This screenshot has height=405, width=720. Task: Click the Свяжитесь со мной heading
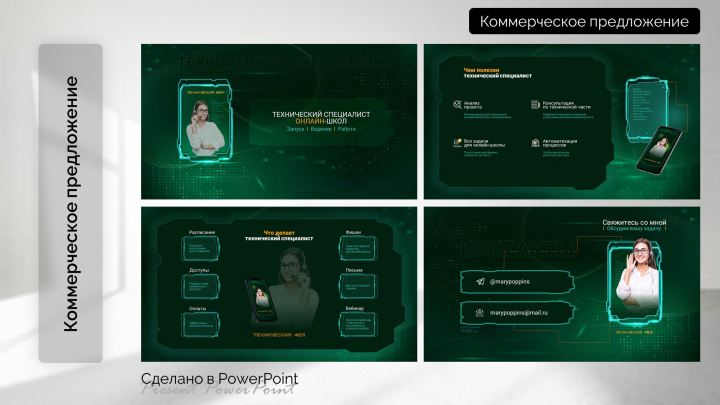click(x=634, y=222)
